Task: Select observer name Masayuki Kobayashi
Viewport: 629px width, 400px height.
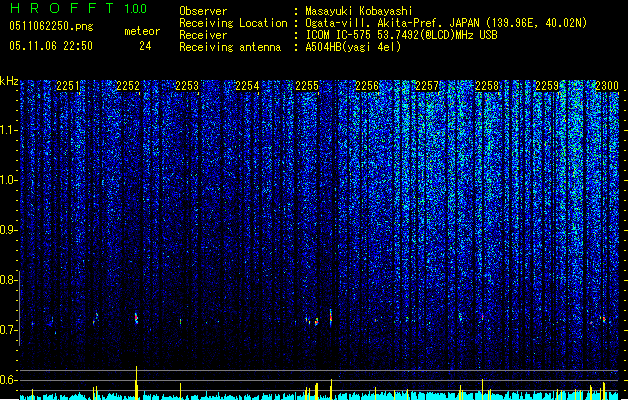Action: coord(359,11)
